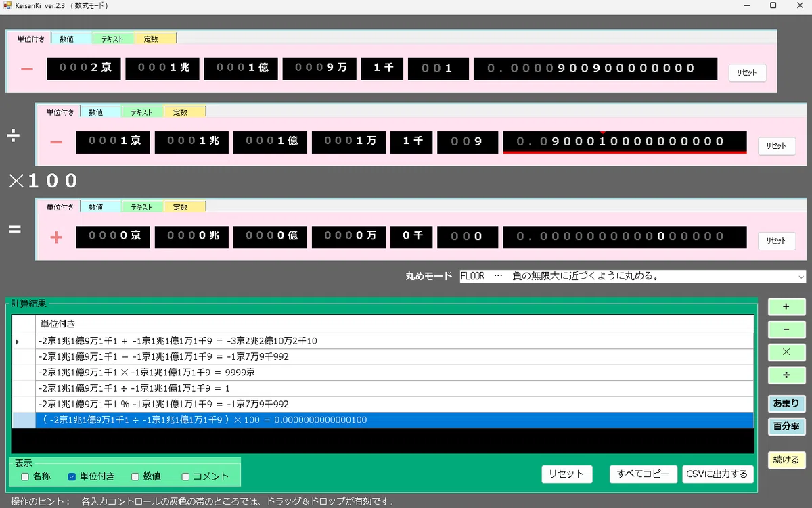Enable the 名称 display checkbox

25,476
